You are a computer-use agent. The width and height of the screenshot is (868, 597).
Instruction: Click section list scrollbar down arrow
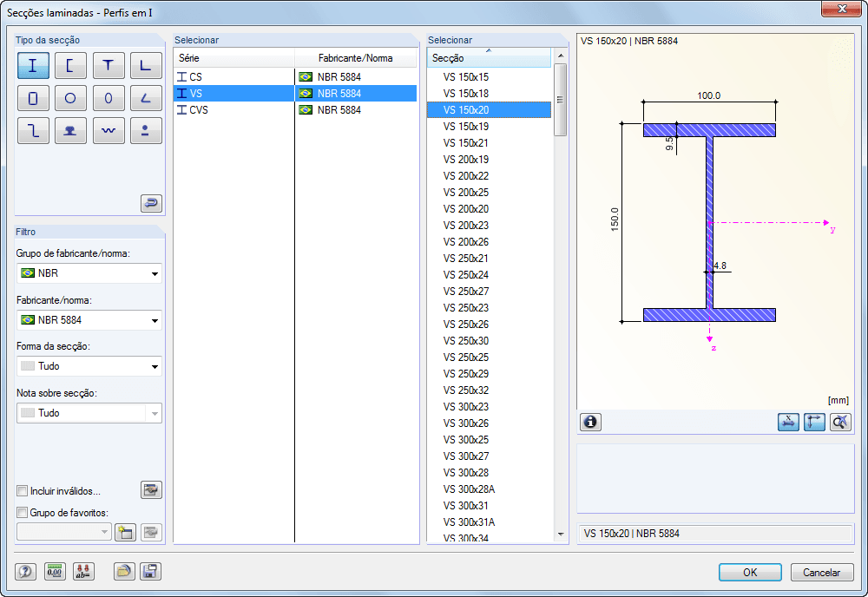pyautogui.click(x=560, y=535)
